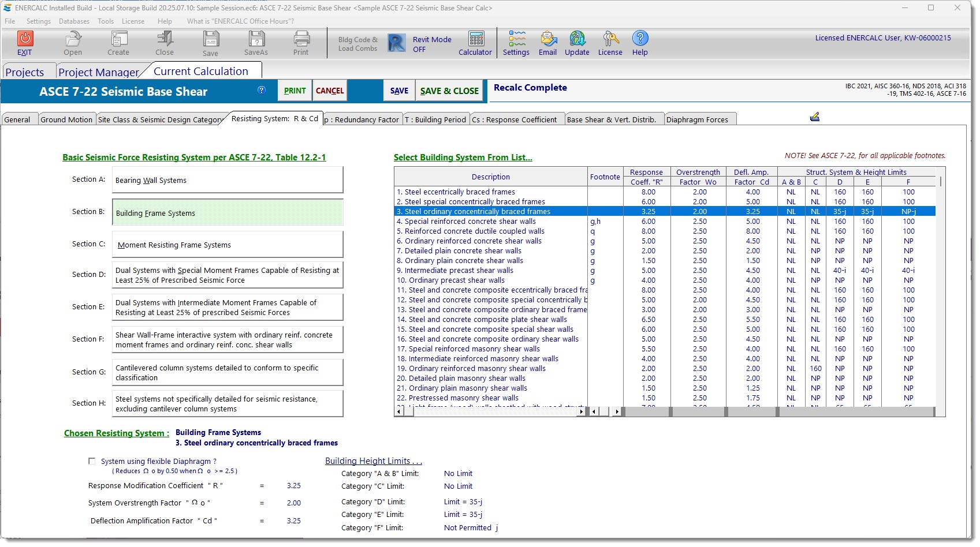Switch to the Ground Motion tab
The image size is (980, 547).
66,120
